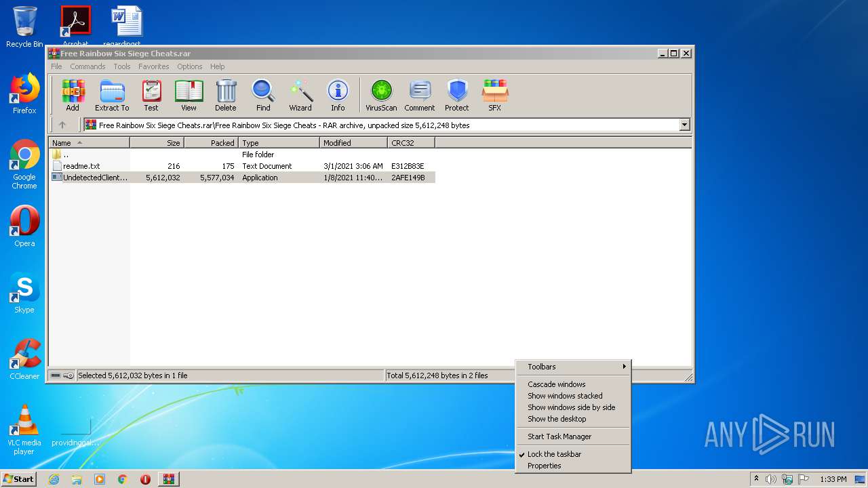Click the action center flag icon
Screen dimensions: 868x488
(803, 479)
